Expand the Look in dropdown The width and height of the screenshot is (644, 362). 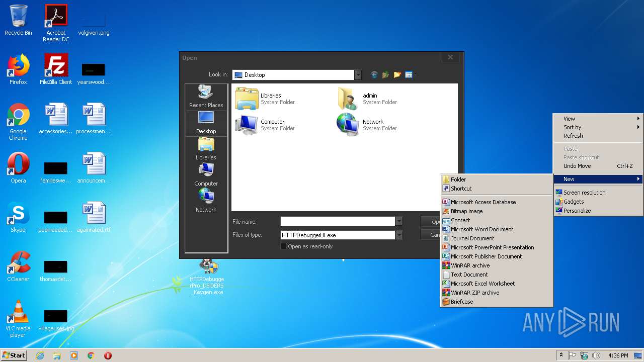click(358, 75)
